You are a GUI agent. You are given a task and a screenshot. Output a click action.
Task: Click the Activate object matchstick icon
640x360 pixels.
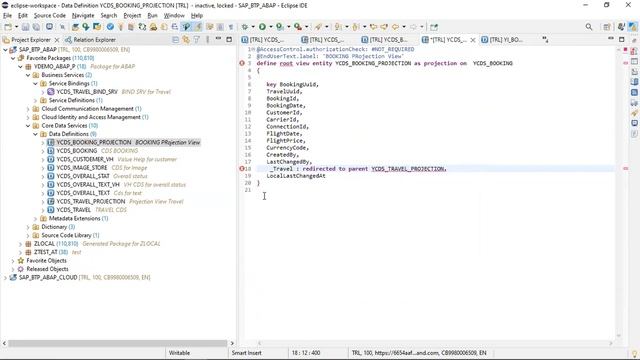click(120, 27)
